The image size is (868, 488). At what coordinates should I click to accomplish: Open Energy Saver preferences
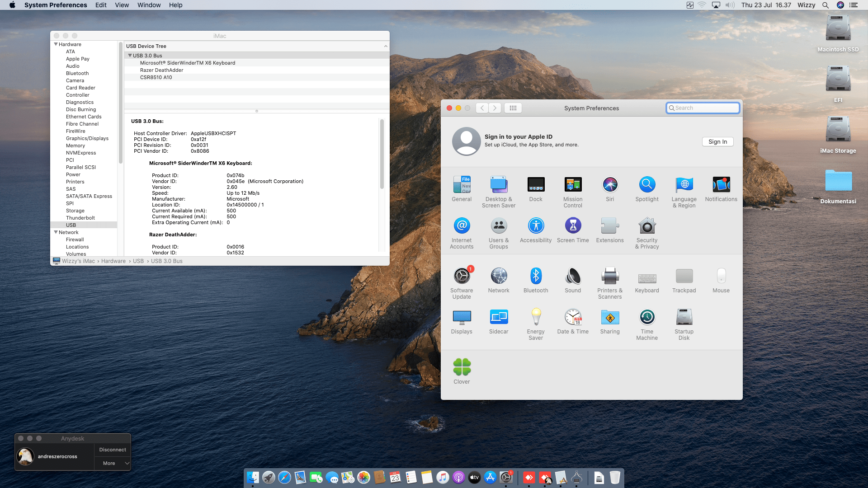click(x=536, y=324)
